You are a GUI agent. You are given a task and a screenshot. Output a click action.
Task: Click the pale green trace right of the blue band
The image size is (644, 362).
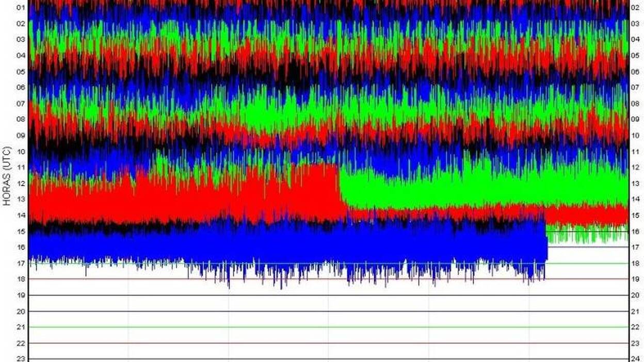587,235
